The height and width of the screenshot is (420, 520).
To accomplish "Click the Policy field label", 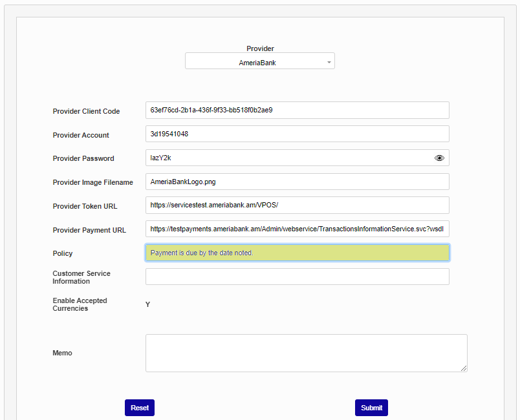I will pyautogui.click(x=63, y=253).
